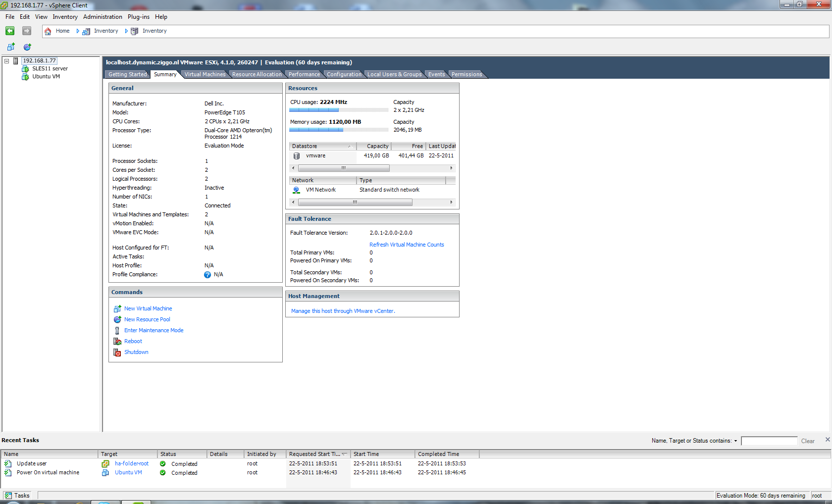The image size is (832, 504).
Task: Click the ha-folder-root target icon
Action: (105, 464)
